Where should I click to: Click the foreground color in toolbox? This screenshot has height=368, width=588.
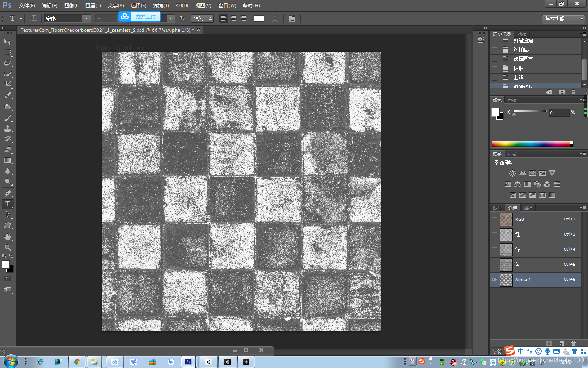(x=6, y=265)
